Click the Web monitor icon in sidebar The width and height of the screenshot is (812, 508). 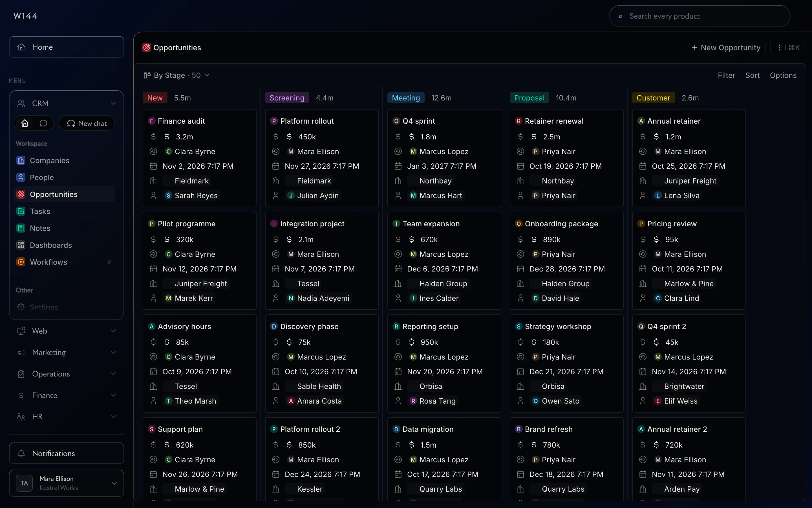click(21, 331)
